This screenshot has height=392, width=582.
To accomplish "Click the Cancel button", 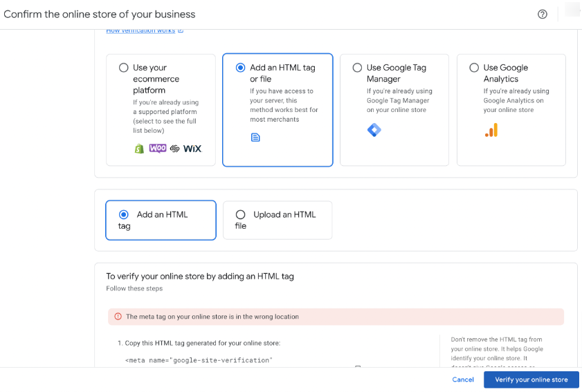I will pos(463,380).
